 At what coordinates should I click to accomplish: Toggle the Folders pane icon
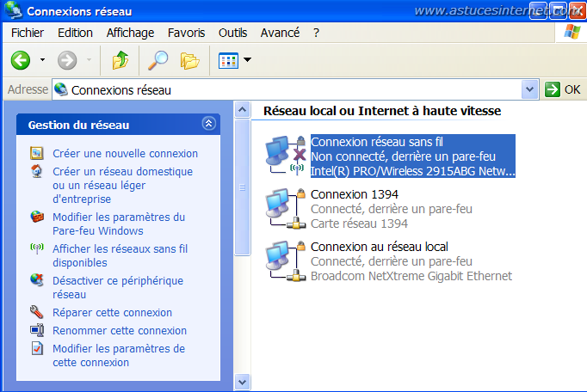click(189, 60)
